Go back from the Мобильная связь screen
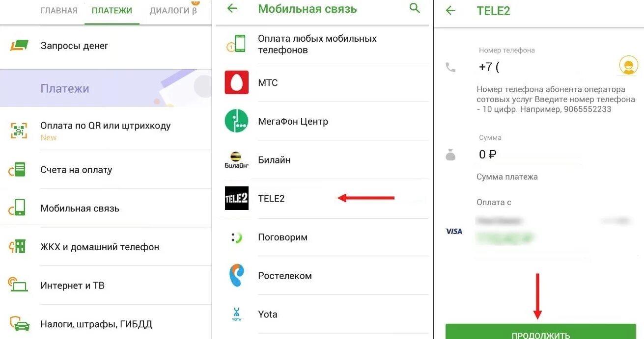The width and height of the screenshot is (644, 339). [232, 8]
